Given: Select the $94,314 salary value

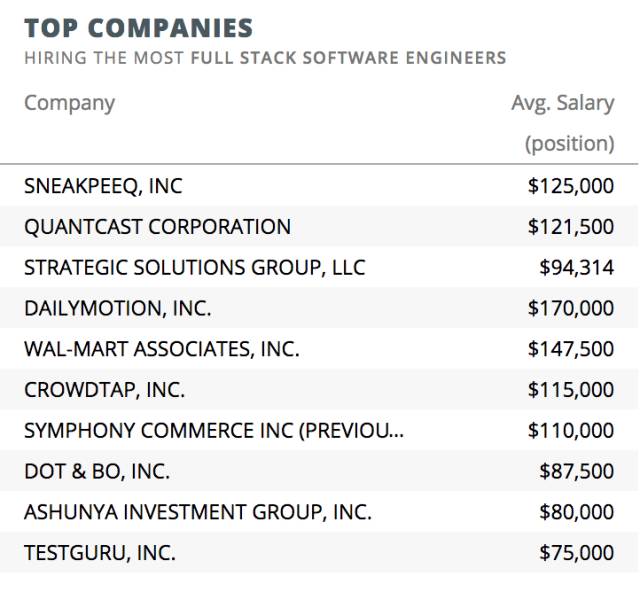Looking at the screenshot, I should point(576,268).
